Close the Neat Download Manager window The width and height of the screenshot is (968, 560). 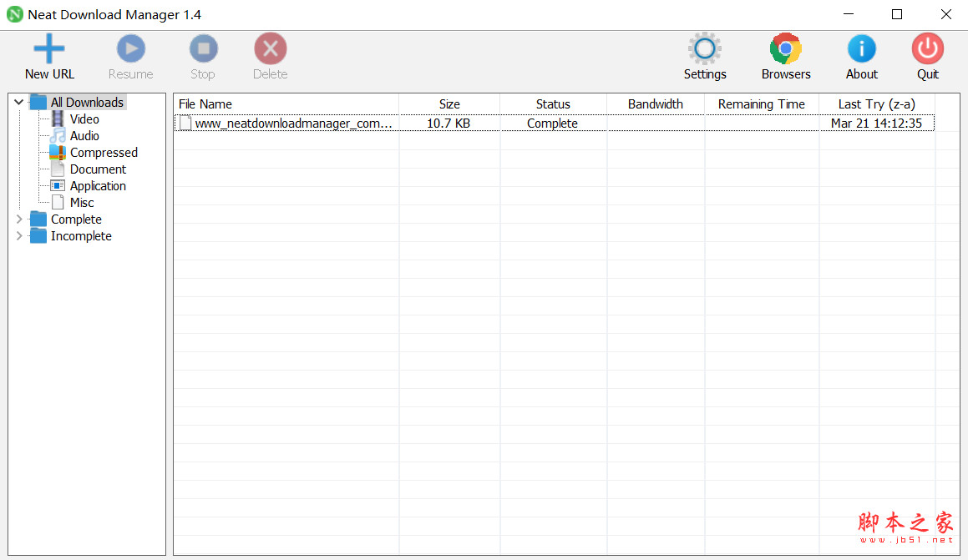945,14
